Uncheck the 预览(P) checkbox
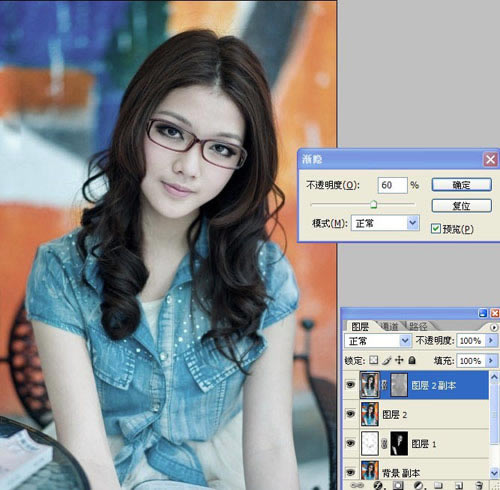The height and width of the screenshot is (490, 500). tap(435, 229)
